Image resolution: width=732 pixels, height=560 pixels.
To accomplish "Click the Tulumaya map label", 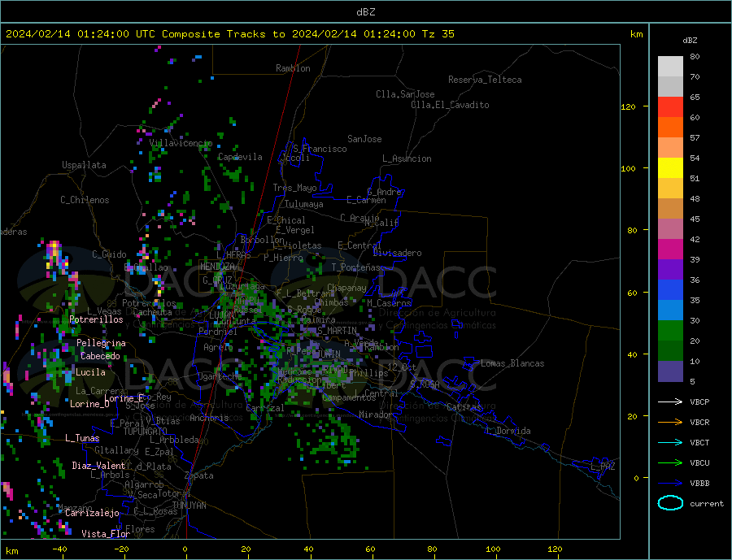I will 304,204.
